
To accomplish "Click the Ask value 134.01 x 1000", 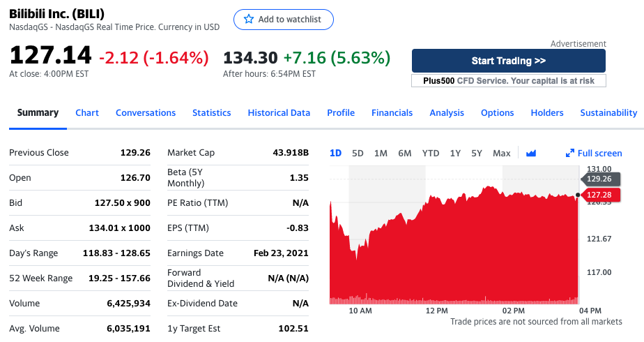I will pyautogui.click(x=119, y=228).
